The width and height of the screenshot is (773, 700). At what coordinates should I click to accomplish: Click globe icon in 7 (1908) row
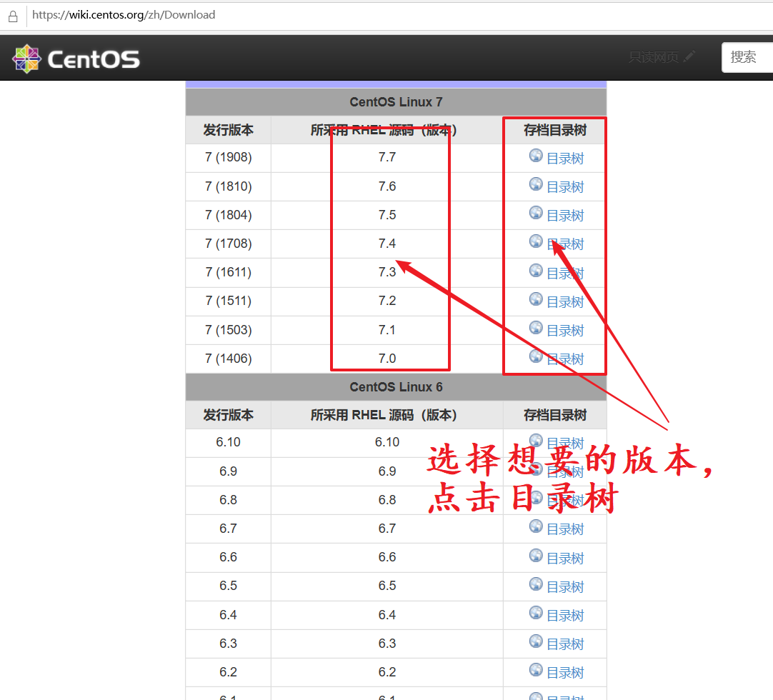point(536,156)
